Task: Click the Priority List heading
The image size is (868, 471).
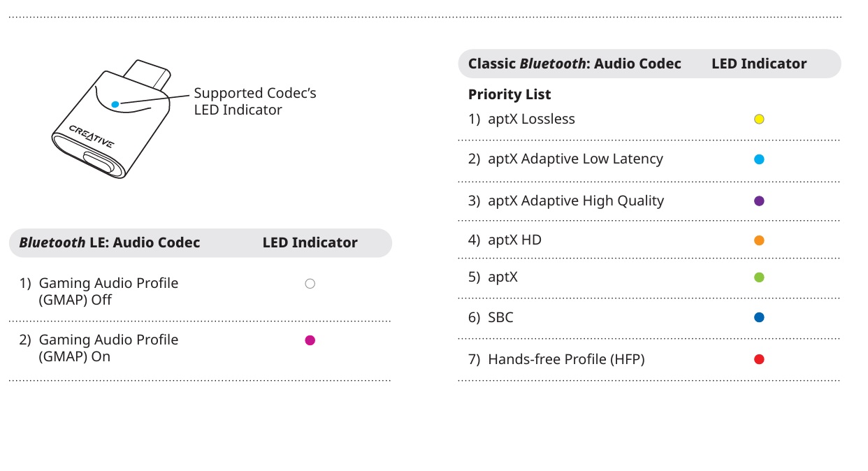Action: click(509, 94)
